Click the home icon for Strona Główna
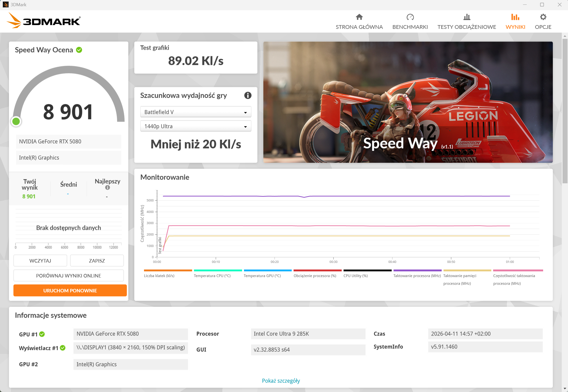This screenshot has width=568, height=392. click(x=359, y=17)
